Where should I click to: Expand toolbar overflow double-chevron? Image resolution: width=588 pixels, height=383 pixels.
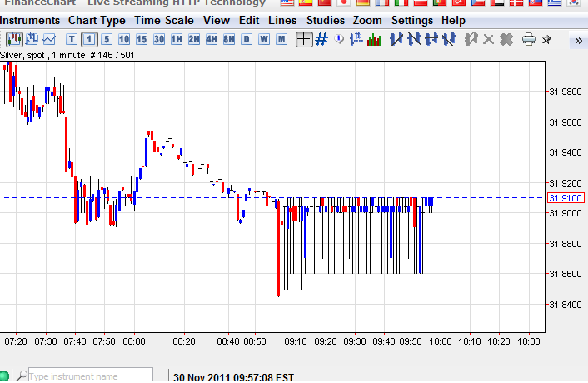coord(578,40)
